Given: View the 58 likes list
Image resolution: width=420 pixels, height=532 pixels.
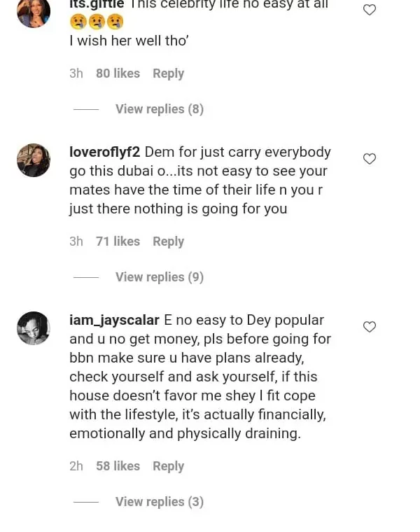Looking at the screenshot, I should click(x=118, y=466).
